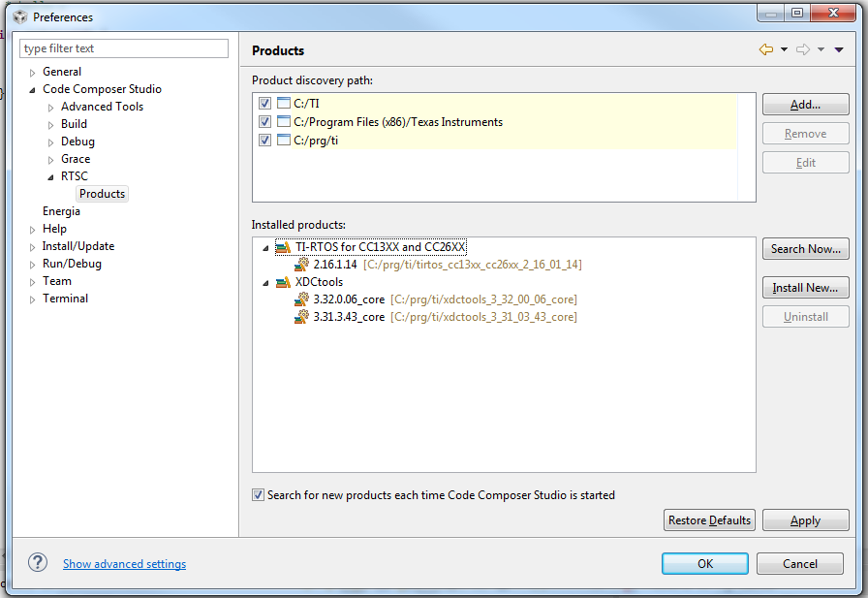Image resolution: width=868 pixels, height=598 pixels.
Task: Click the folder icon beside C:/prg/ti
Action: (284, 141)
